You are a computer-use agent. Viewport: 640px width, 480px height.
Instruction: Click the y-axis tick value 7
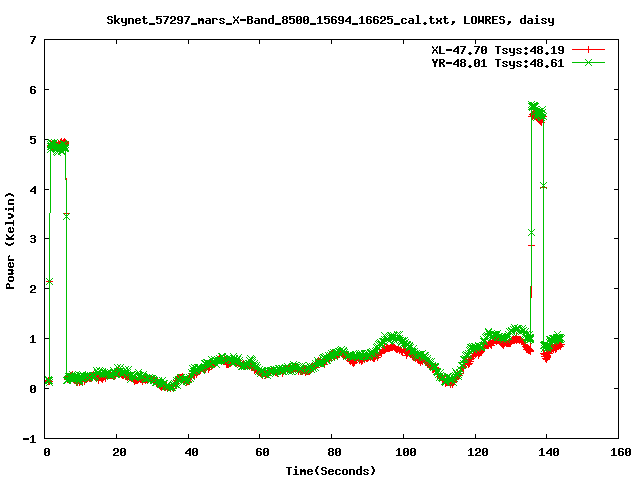33,40
